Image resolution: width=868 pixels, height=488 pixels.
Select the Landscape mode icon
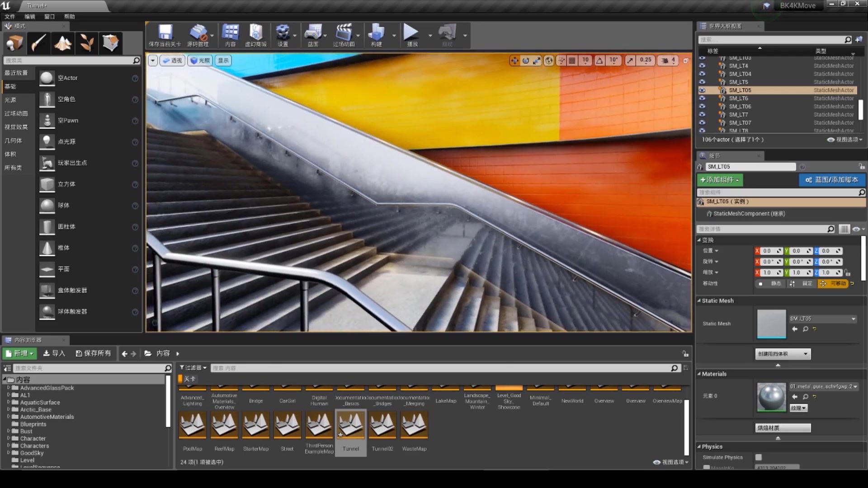click(x=62, y=43)
